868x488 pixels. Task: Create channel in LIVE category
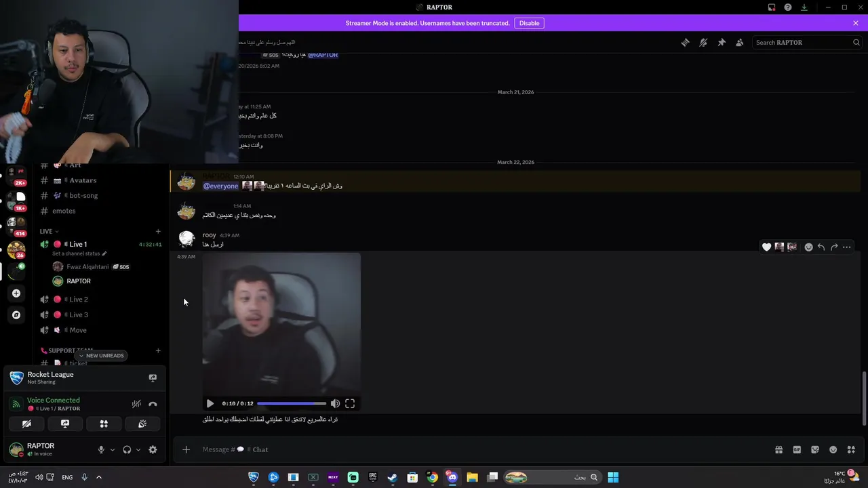pos(158,231)
